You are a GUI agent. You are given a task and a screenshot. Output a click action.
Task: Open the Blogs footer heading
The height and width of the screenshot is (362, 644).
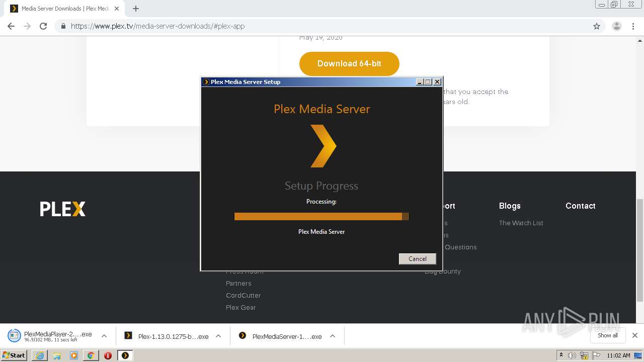click(510, 206)
